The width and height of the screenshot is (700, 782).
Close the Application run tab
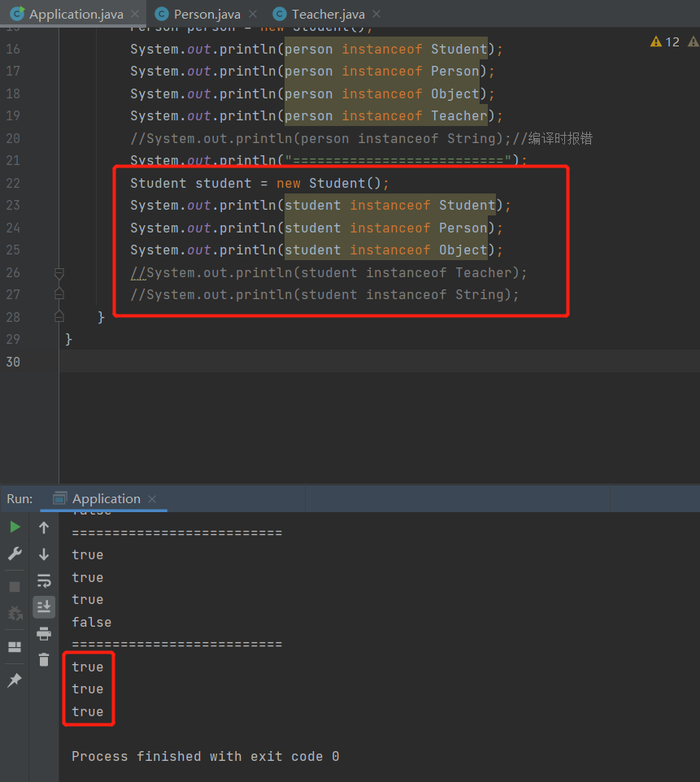coord(152,499)
